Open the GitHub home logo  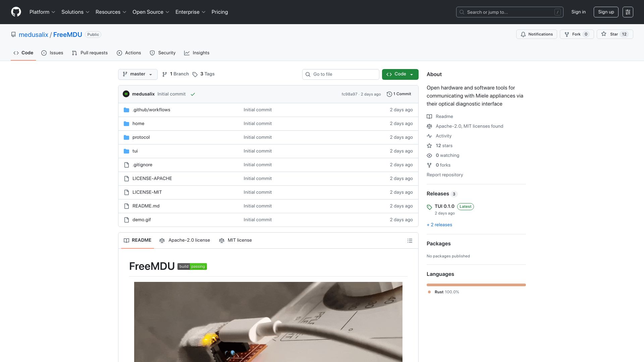pos(16,12)
